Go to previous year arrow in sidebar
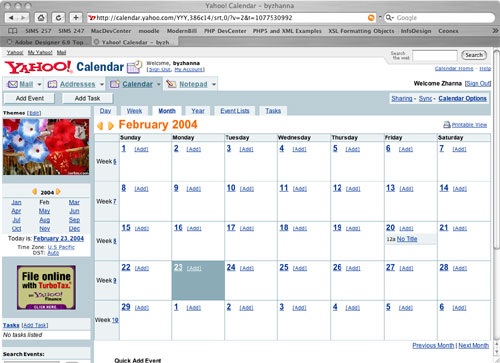This screenshot has width=500, height=363. click(x=34, y=192)
